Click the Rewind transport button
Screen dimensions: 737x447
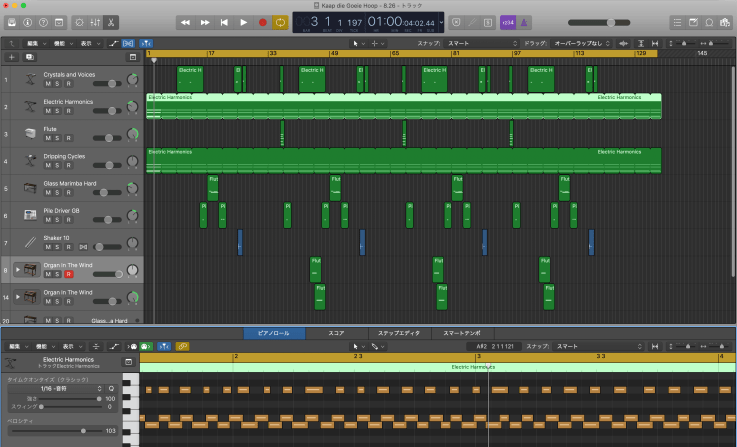[x=187, y=21]
